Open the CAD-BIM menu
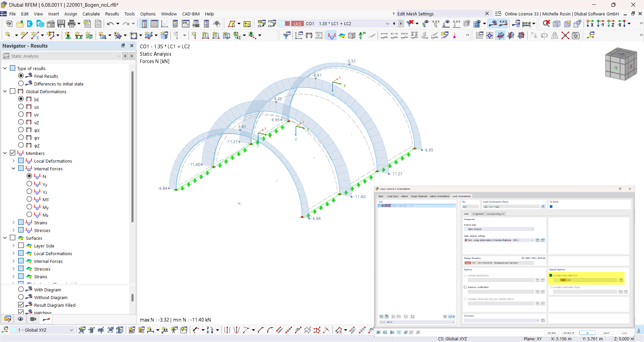 pos(191,14)
